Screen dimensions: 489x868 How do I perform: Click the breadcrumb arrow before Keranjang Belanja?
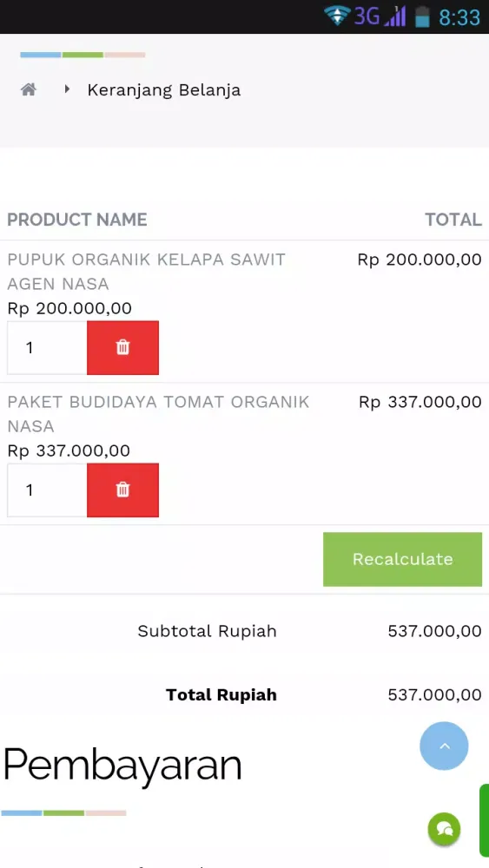coord(67,89)
